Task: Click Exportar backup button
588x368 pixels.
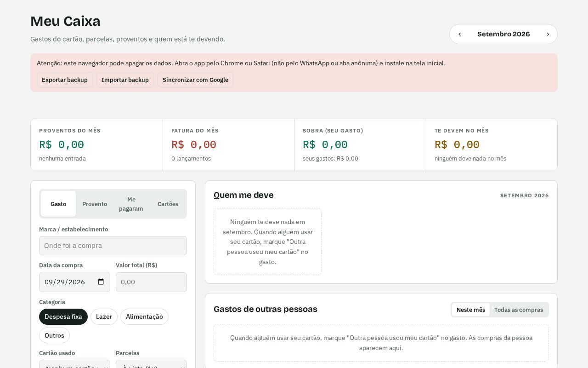Action: click(65, 80)
